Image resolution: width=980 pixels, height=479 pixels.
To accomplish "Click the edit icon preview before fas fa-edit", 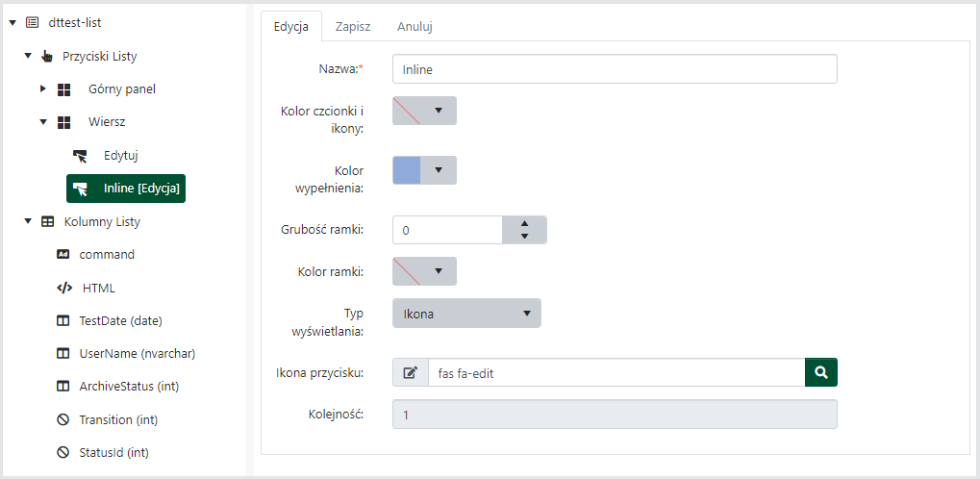I will [x=411, y=372].
